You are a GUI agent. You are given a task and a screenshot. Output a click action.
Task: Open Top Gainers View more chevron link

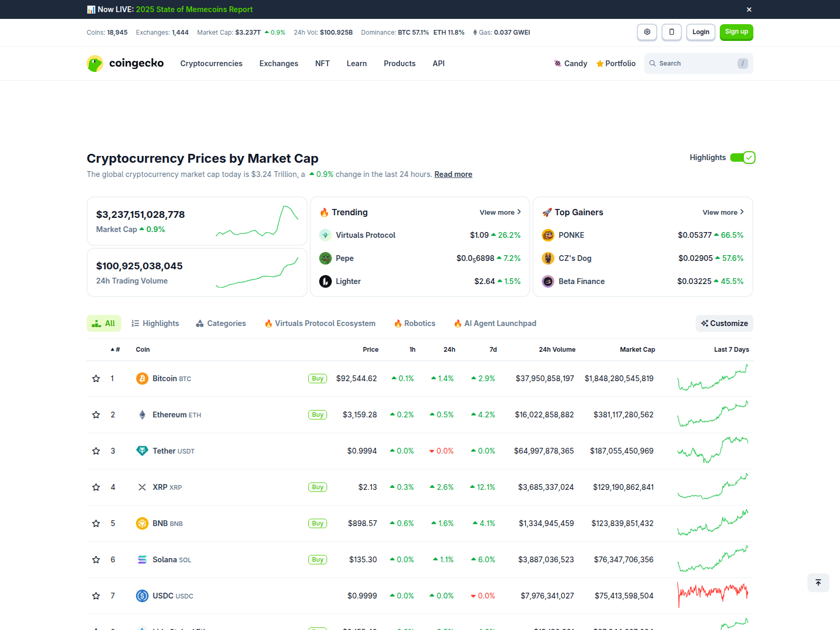(x=723, y=212)
